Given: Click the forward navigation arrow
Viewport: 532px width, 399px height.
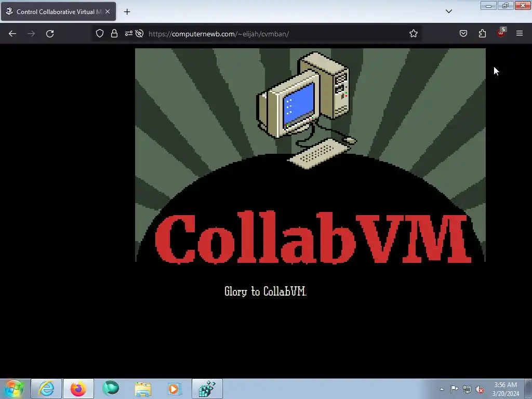Looking at the screenshot, I should tap(31, 34).
